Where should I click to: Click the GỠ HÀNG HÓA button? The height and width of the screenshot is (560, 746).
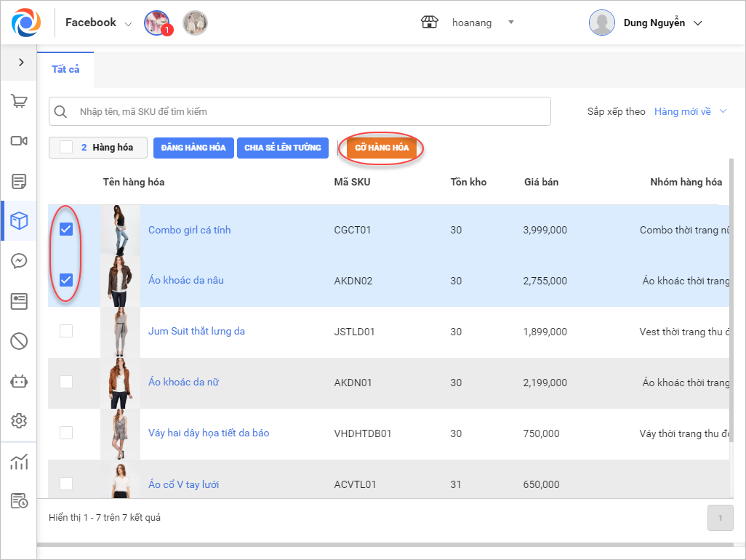382,148
